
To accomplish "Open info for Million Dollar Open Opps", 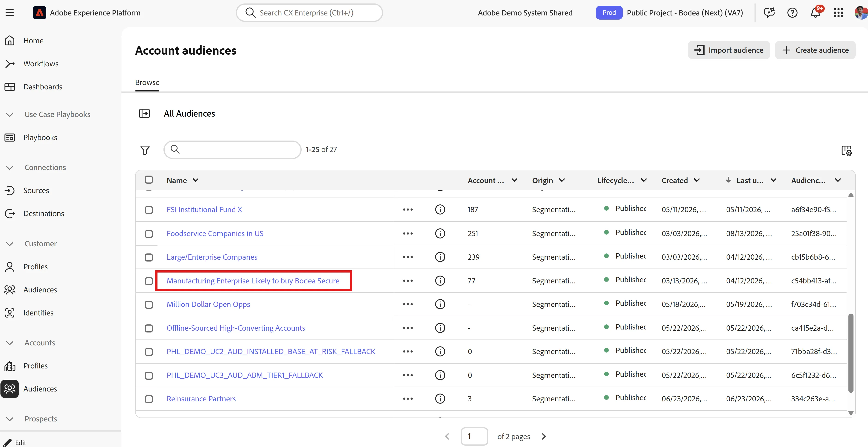I will pyautogui.click(x=440, y=304).
